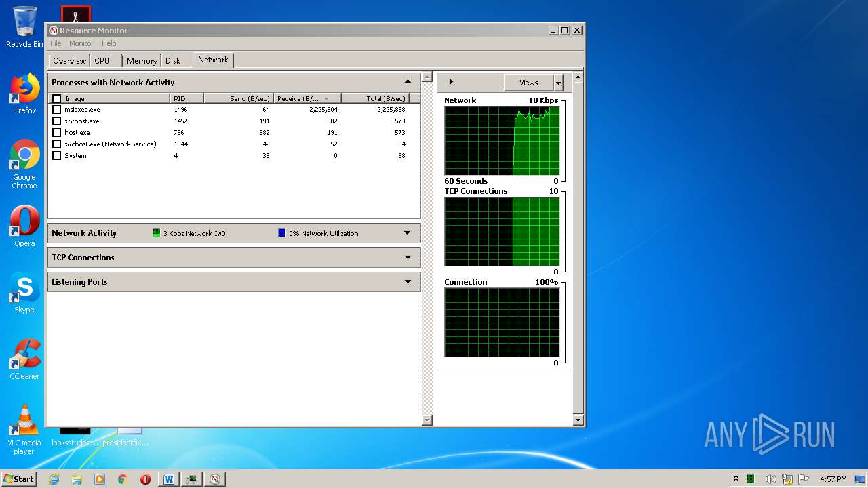The width and height of the screenshot is (868, 488).
Task: Switch to the Overview tab
Action: pos(69,61)
